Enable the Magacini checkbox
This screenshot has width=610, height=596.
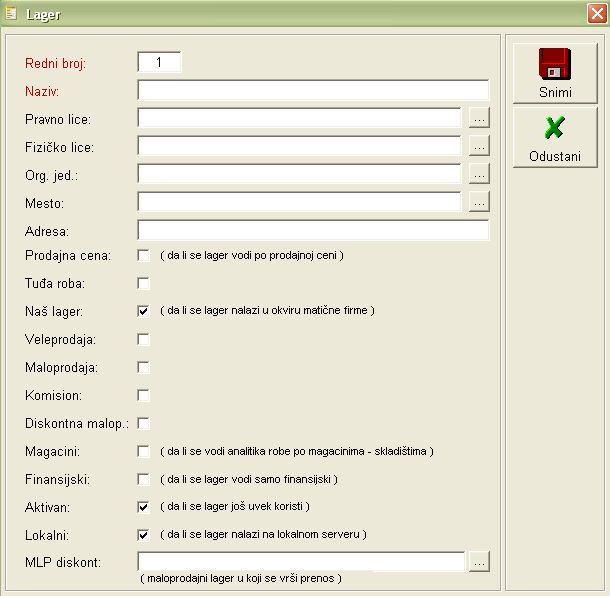click(143, 451)
